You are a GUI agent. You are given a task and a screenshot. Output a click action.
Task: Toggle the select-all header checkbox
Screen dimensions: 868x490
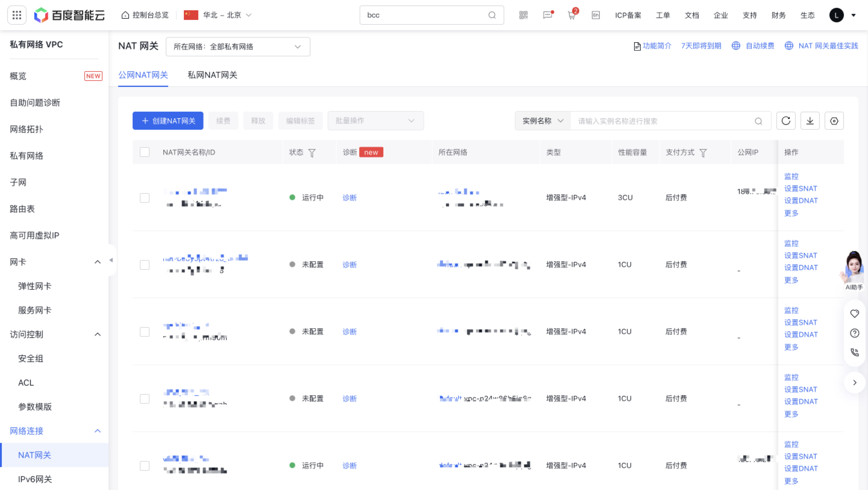point(145,152)
